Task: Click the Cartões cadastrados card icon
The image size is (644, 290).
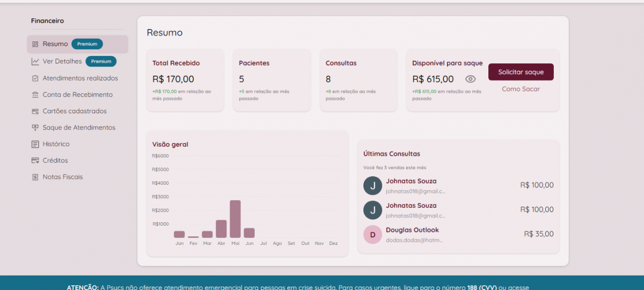Action: point(35,111)
